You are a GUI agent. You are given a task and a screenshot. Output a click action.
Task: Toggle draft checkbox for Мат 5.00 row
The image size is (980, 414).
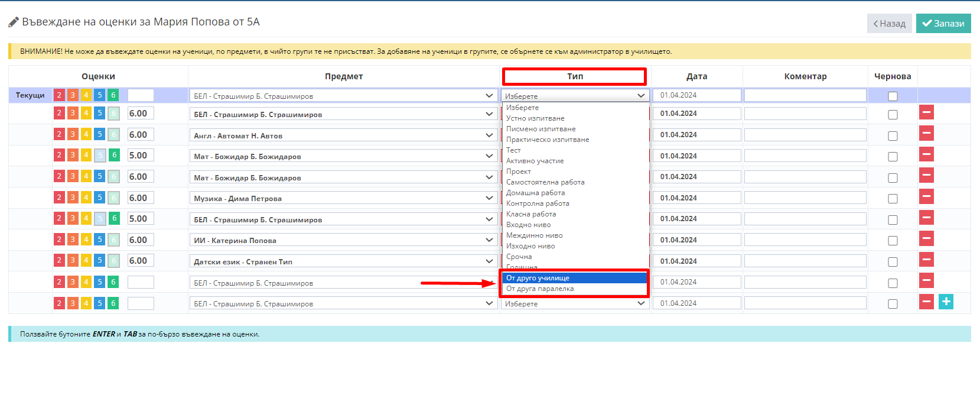893,157
